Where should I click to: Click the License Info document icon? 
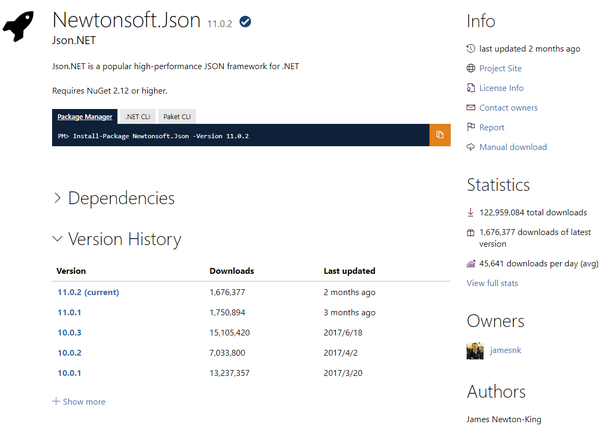472,88
